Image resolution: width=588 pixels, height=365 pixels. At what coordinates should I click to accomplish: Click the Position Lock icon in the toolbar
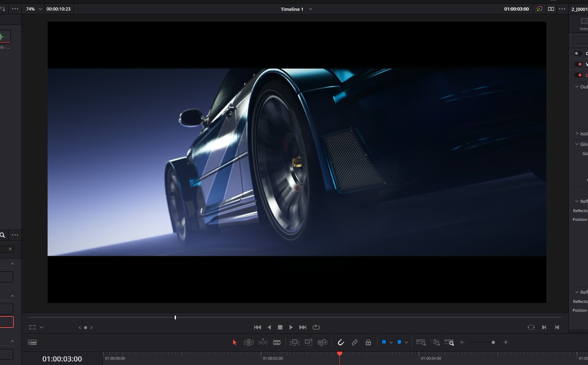[x=368, y=342]
